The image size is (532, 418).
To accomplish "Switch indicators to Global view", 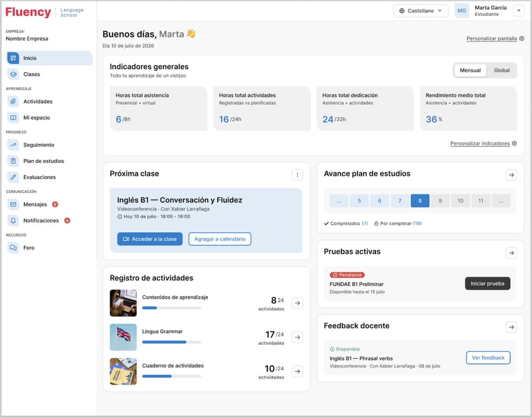I will pyautogui.click(x=502, y=70).
